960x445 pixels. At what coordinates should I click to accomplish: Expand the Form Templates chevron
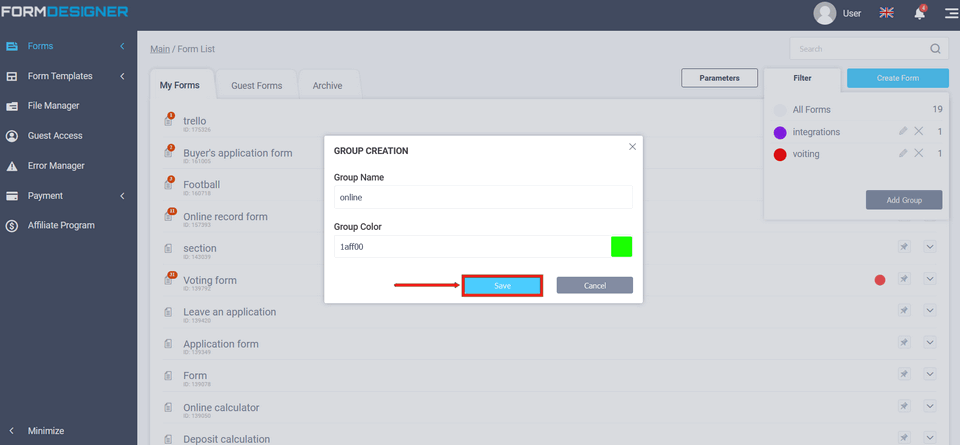[122, 76]
